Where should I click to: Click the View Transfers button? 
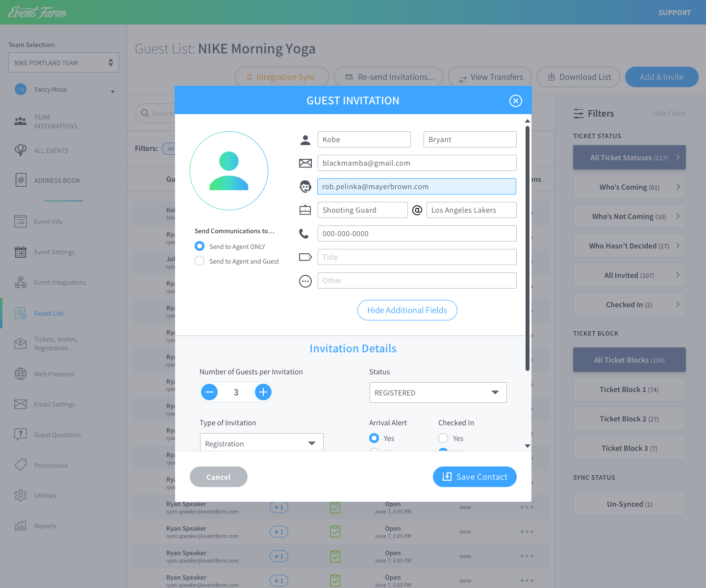490,77
